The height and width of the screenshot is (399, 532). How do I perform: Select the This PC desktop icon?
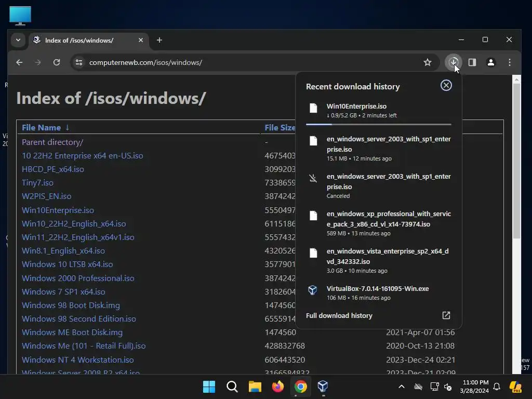(20, 16)
